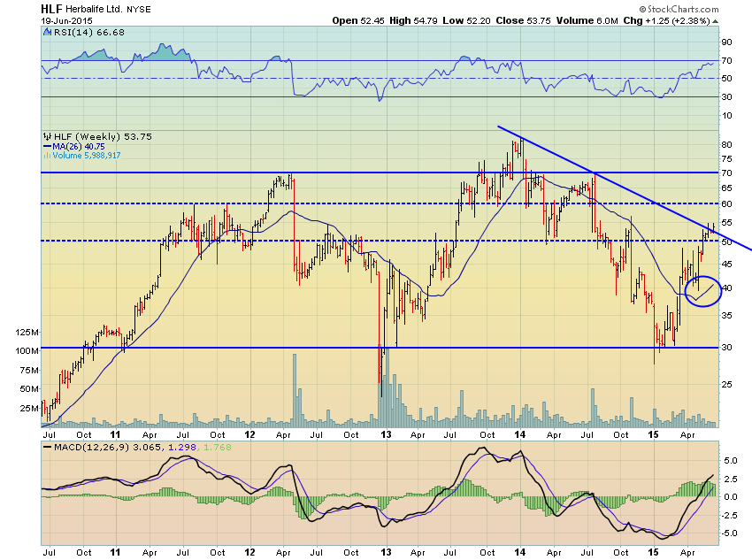
Task: Click the 80 price axis label
Action: [x=726, y=145]
